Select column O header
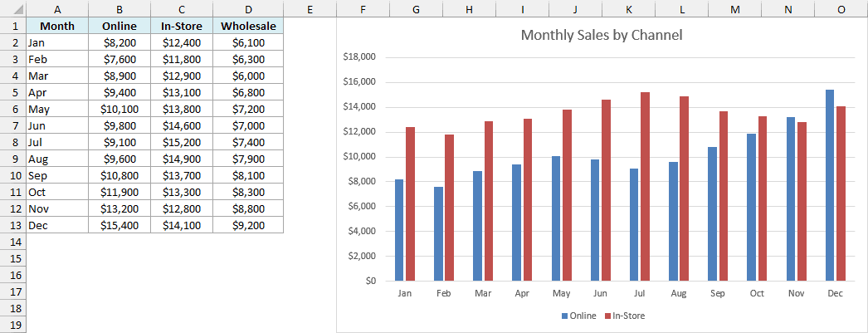The image size is (868, 333). click(x=841, y=9)
